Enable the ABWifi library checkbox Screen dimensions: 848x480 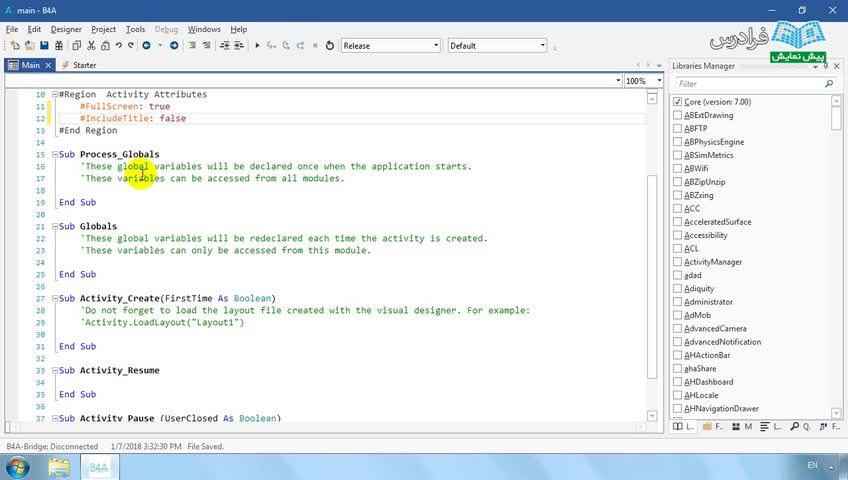[x=677, y=169]
